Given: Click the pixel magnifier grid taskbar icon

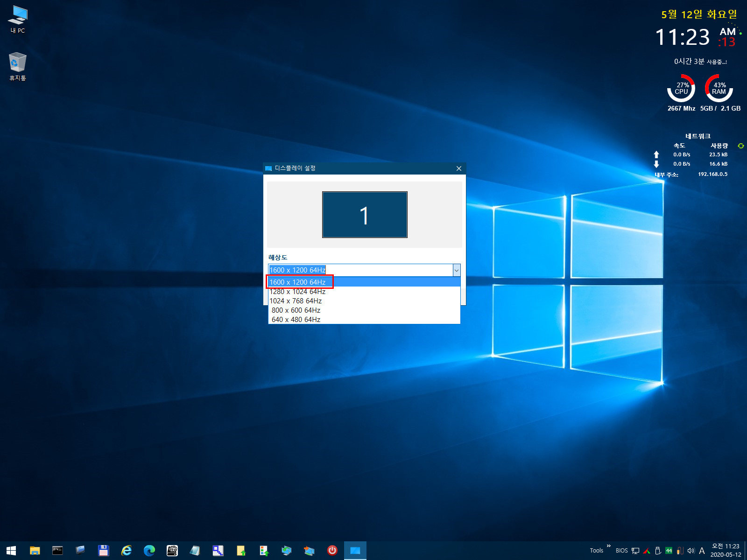Looking at the screenshot, I should (218, 551).
